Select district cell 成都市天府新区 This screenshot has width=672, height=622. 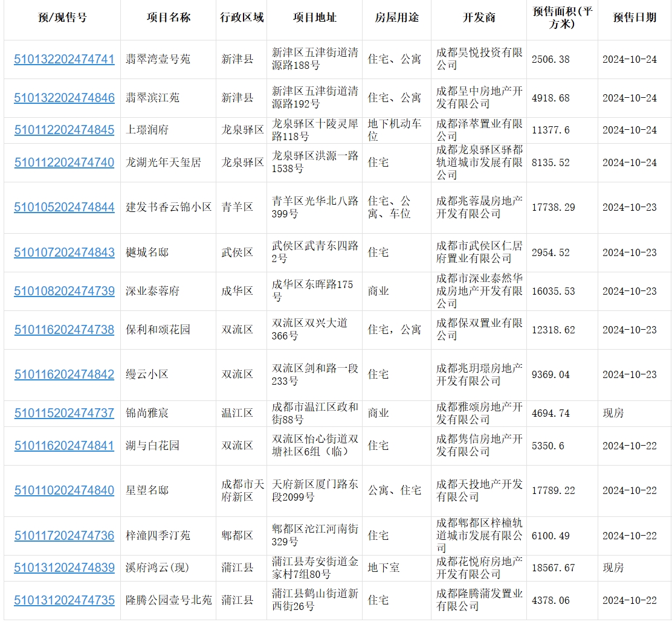tap(242, 490)
